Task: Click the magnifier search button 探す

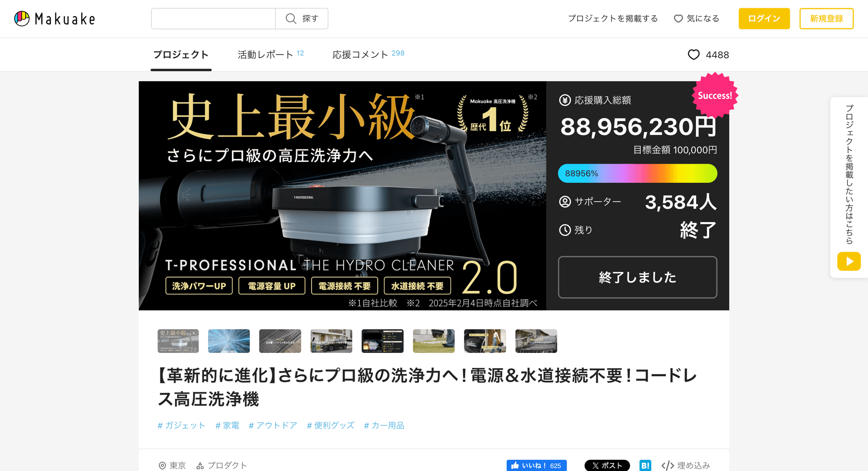Action: point(302,19)
